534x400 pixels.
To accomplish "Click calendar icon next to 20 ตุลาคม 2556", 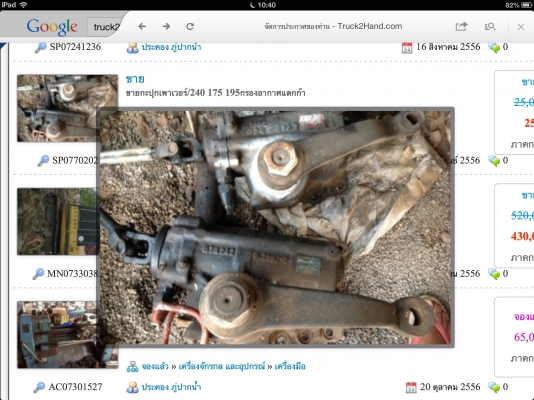I will pos(411,387).
